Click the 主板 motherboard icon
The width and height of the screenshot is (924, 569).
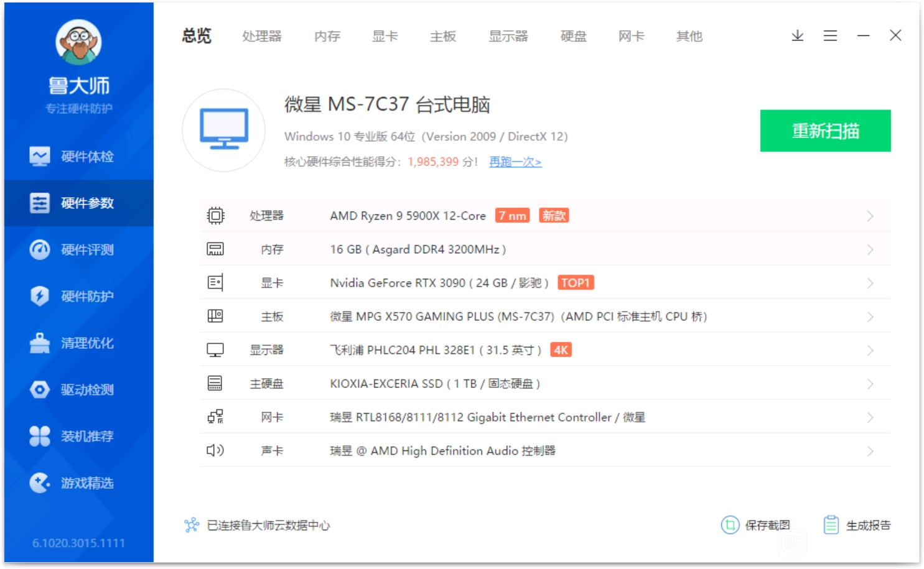coord(215,317)
